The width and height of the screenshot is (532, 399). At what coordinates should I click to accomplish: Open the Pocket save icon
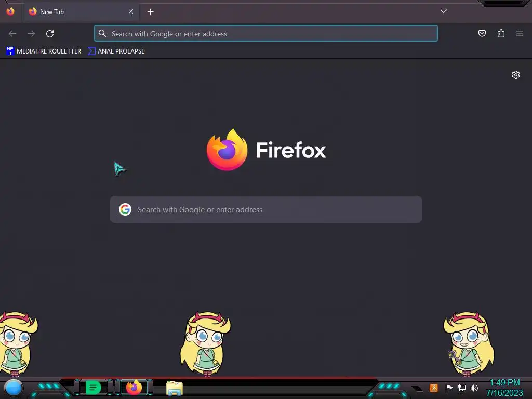pos(482,33)
